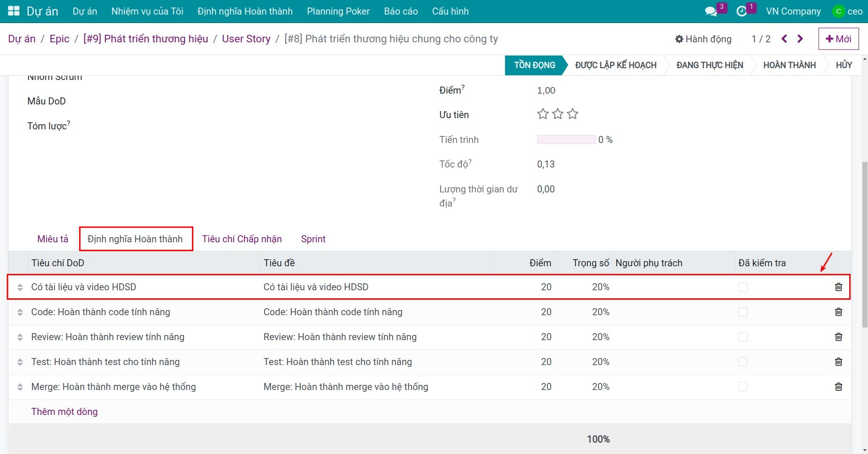Viewport: 868px width, 454px height.
Task: Check 'Đã kiểm tra' for Test row
Action: [743, 362]
